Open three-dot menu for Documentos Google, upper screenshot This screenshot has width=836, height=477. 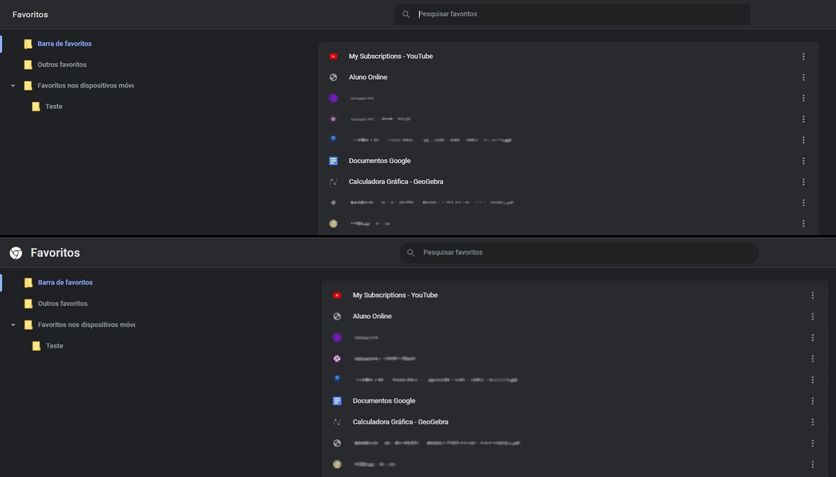(803, 161)
